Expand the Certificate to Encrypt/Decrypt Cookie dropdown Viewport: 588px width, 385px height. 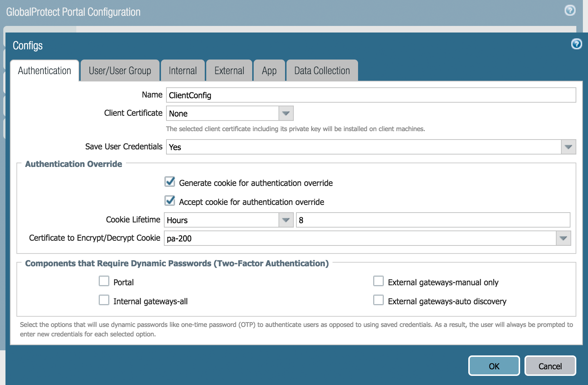[564, 238]
